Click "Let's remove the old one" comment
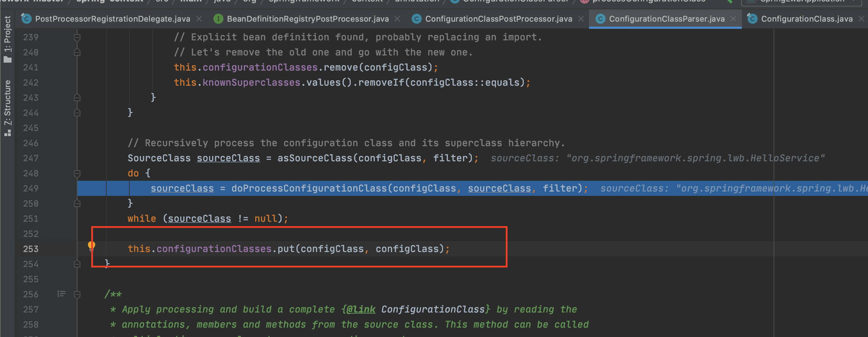 (323, 52)
